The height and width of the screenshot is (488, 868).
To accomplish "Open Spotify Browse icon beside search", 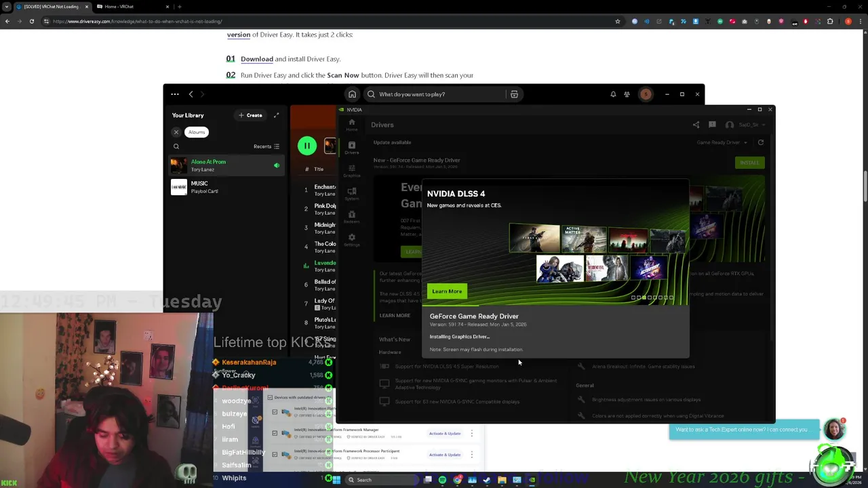I will 514,94.
